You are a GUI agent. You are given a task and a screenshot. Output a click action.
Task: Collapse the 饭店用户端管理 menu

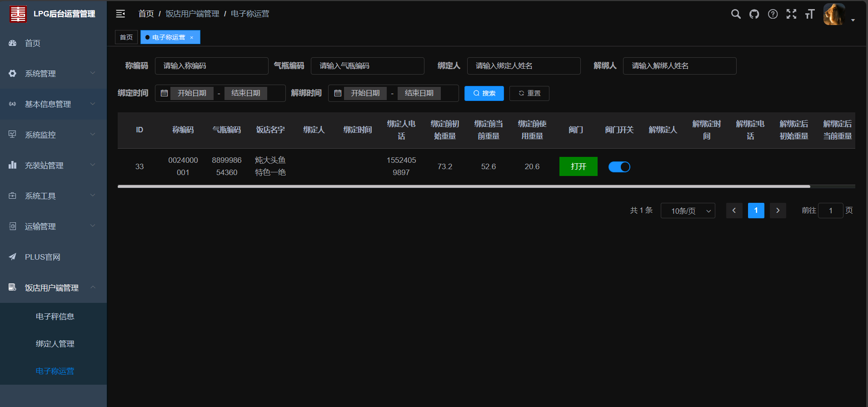pyautogui.click(x=53, y=287)
